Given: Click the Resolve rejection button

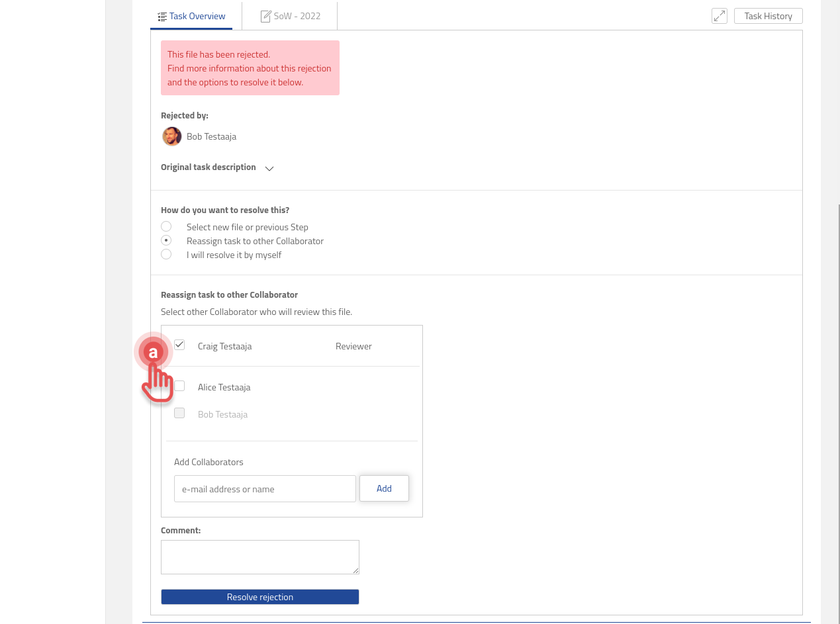Looking at the screenshot, I should (x=259, y=596).
